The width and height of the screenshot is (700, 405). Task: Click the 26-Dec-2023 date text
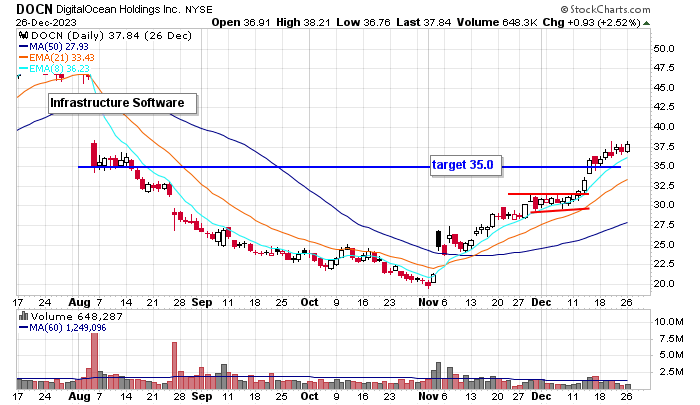(46, 22)
